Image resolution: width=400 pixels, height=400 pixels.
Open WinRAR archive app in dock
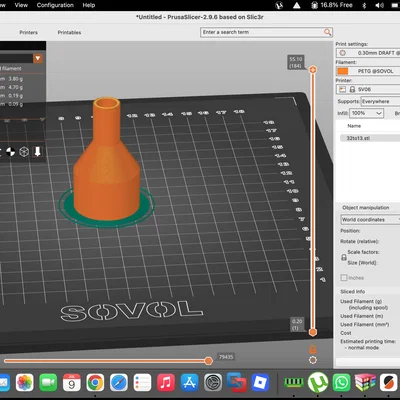click(x=365, y=383)
